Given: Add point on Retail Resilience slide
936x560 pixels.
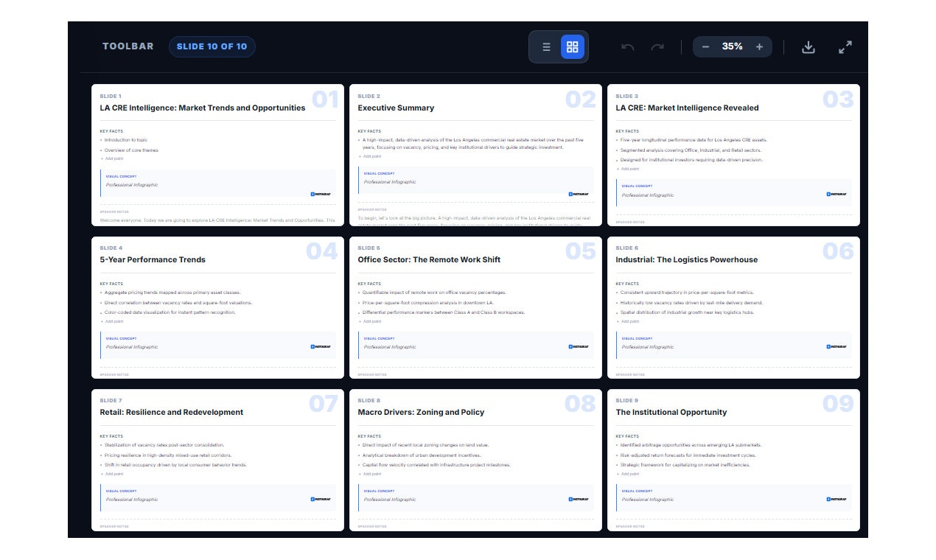Looking at the screenshot, I should pyautogui.click(x=112, y=474).
